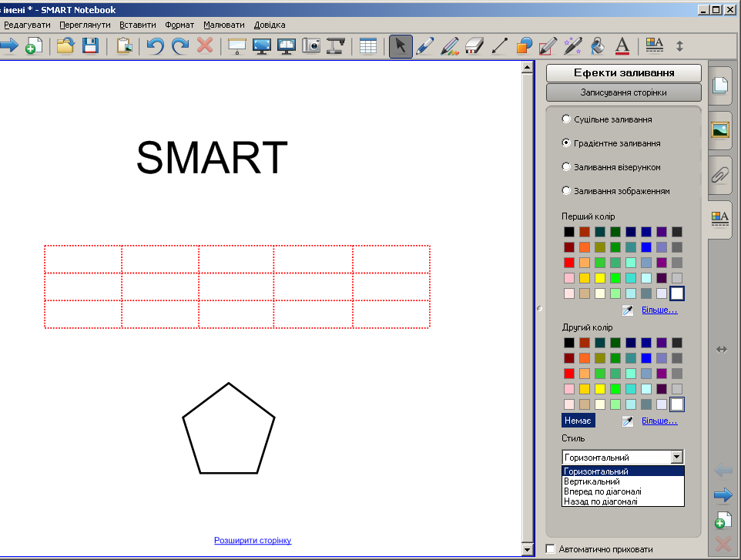Image resolution: width=741 pixels, height=560 pixels.
Task: Activate the Select arrow tool
Action: (x=401, y=46)
